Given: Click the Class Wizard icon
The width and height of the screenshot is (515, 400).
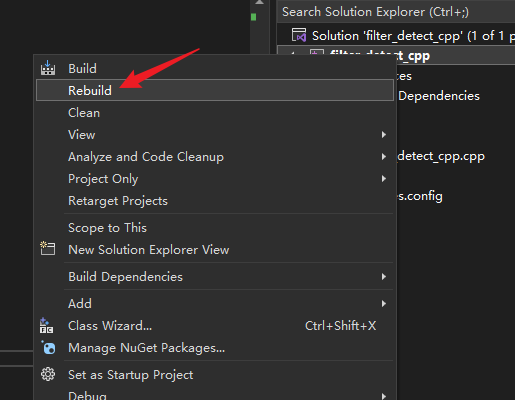Looking at the screenshot, I should coord(46,326).
